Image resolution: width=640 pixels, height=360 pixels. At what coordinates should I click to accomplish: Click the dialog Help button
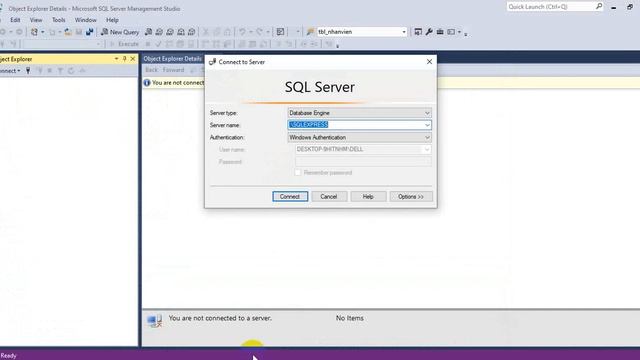[368, 197]
